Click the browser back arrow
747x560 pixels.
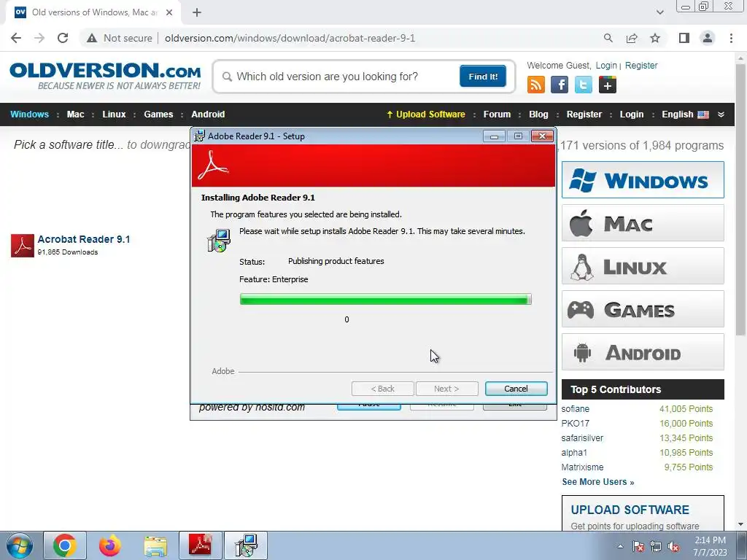click(16, 38)
